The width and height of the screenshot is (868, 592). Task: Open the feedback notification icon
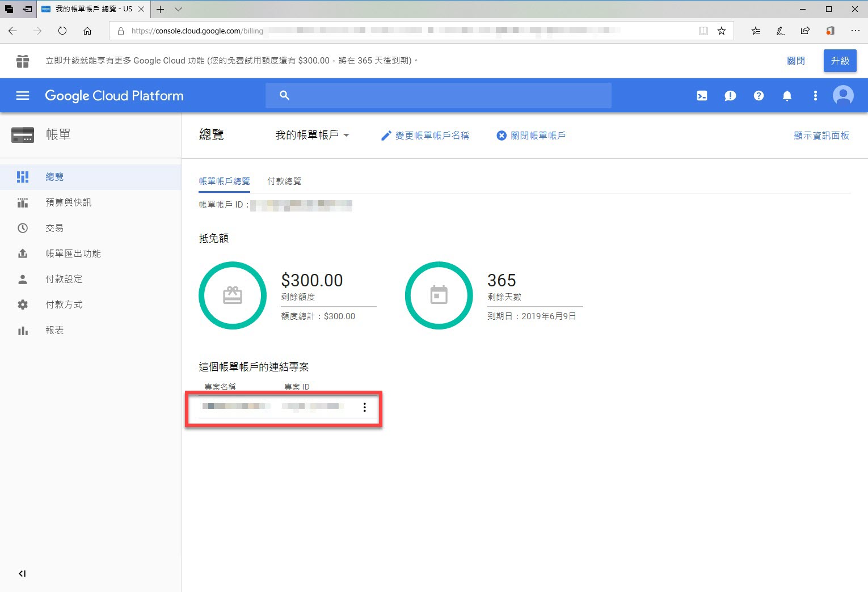coord(730,96)
